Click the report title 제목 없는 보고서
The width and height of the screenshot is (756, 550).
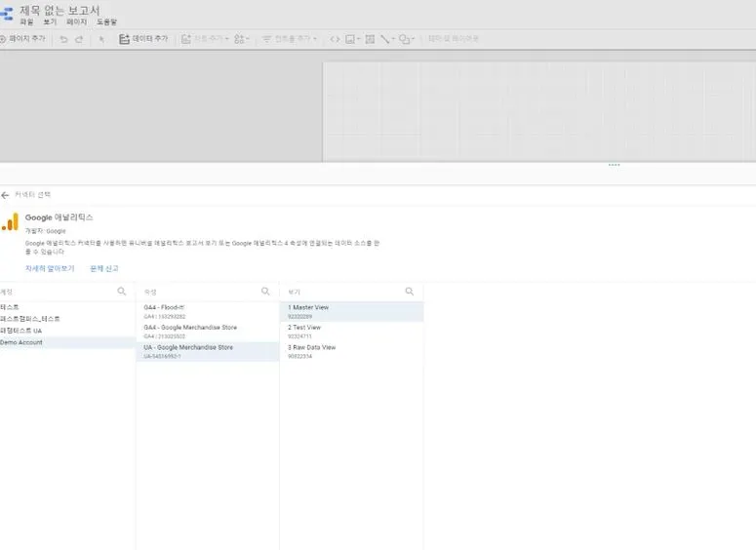(x=60, y=10)
